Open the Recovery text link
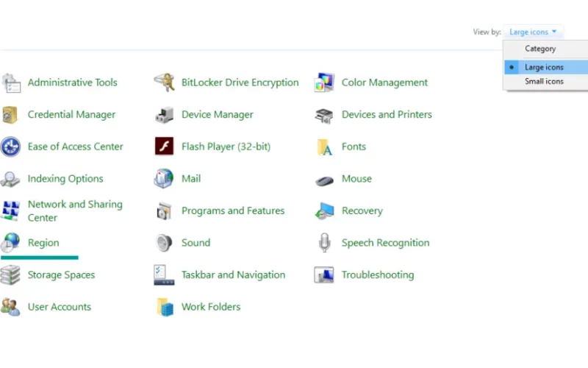This screenshot has width=588, height=368. pyautogui.click(x=362, y=210)
